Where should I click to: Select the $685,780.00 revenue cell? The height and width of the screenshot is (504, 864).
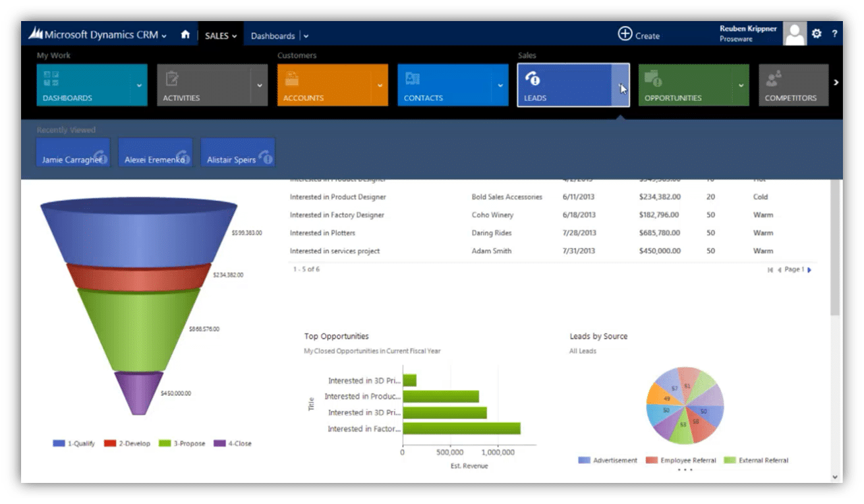(x=660, y=233)
